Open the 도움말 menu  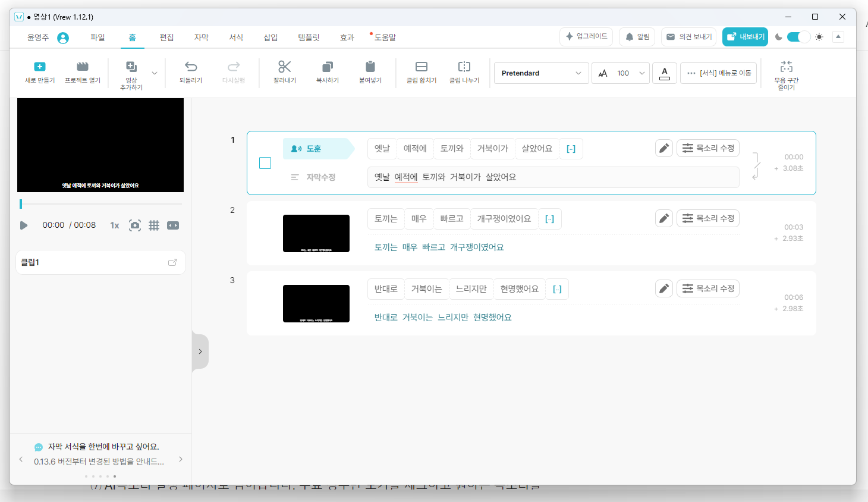pyautogui.click(x=385, y=37)
